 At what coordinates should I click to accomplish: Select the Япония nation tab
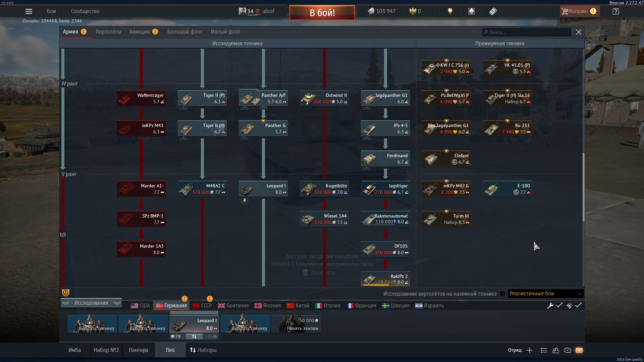click(x=268, y=306)
